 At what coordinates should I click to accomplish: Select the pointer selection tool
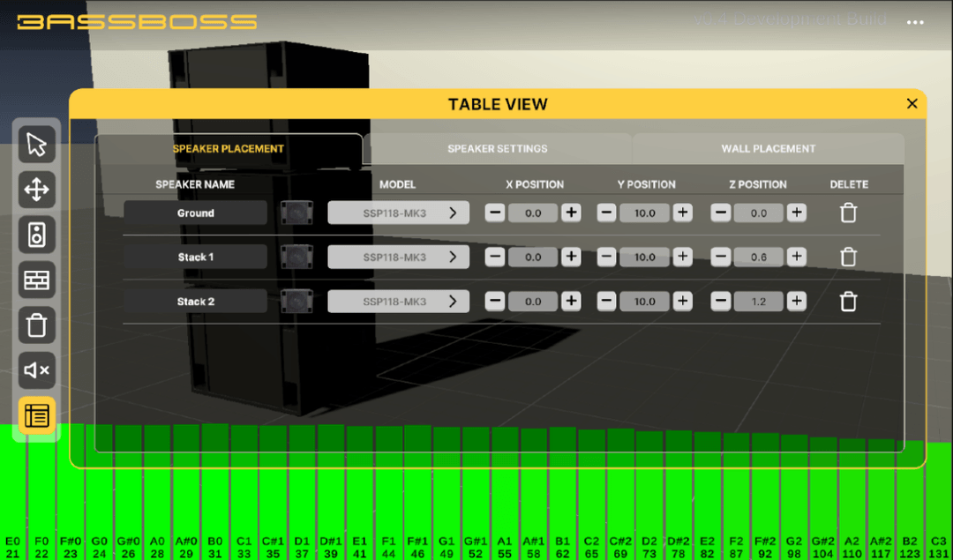37,144
